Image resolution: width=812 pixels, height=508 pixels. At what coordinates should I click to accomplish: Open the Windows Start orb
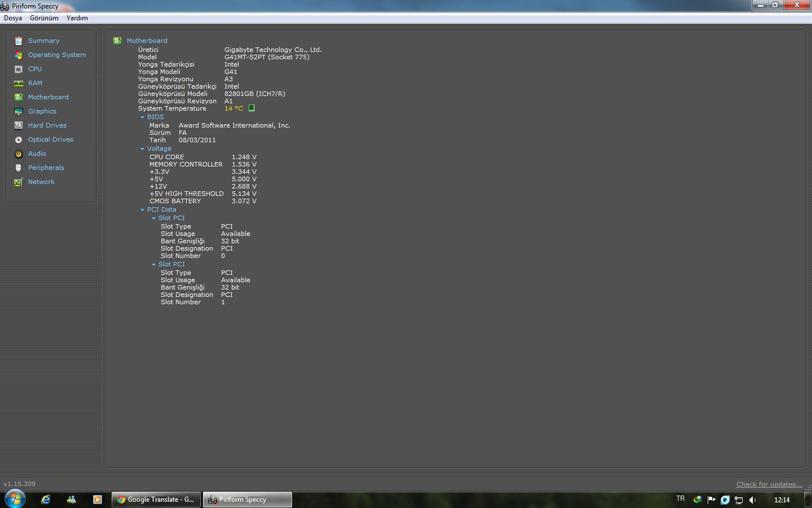[x=15, y=499]
